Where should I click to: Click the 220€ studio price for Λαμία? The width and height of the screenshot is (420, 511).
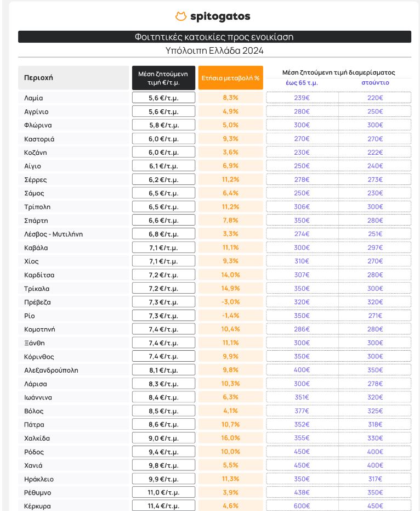coord(375,98)
